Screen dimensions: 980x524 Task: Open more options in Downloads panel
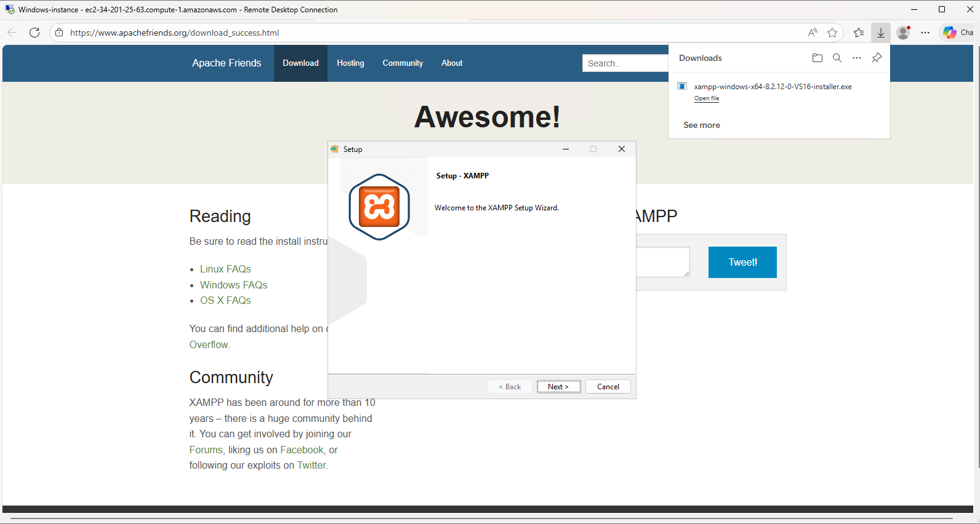click(x=857, y=58)
